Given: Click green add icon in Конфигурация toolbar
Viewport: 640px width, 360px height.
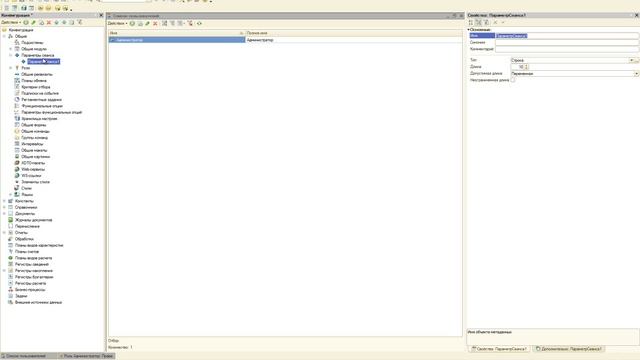Looking at the screenshot, I should tap(26, 22).
